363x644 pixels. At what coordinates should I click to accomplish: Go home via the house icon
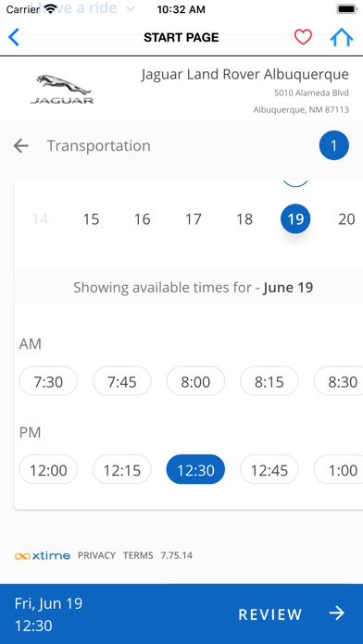(342, 37)
